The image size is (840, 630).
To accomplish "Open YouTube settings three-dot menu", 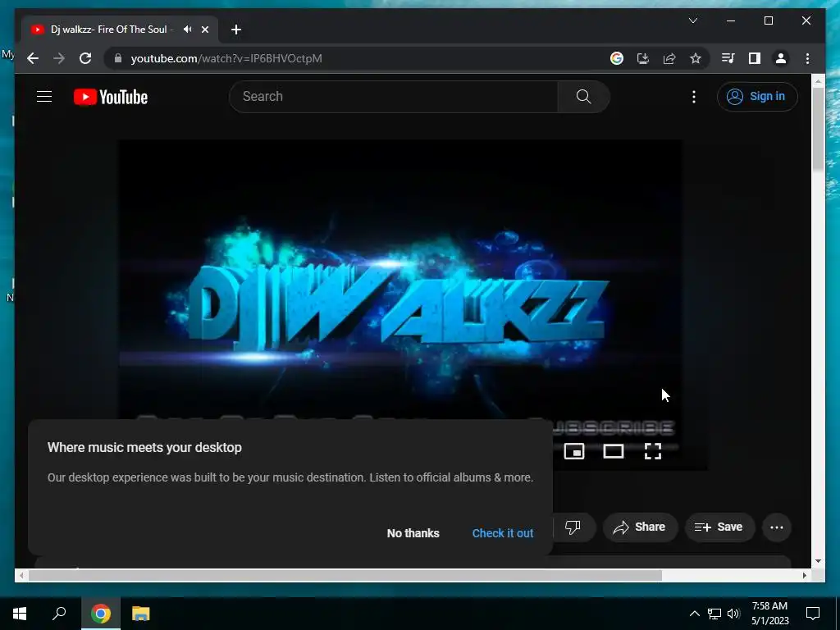I will tap(694, 97).
